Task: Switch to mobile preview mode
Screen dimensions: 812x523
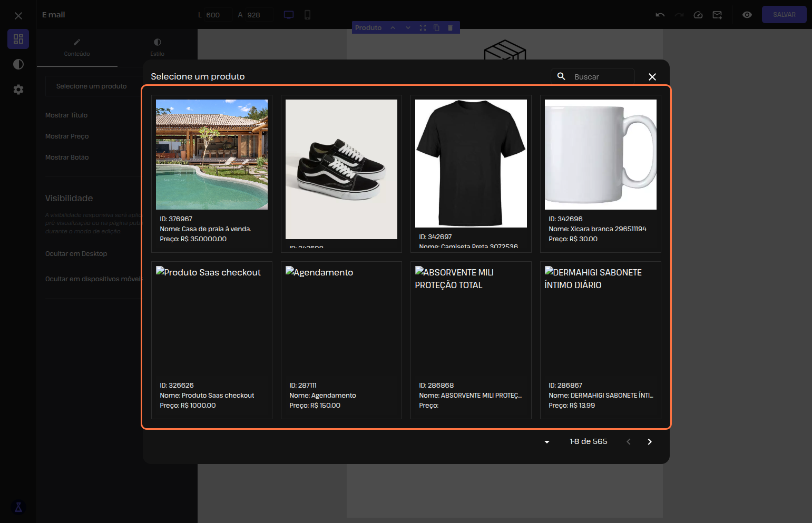Action: coord(307,15)
